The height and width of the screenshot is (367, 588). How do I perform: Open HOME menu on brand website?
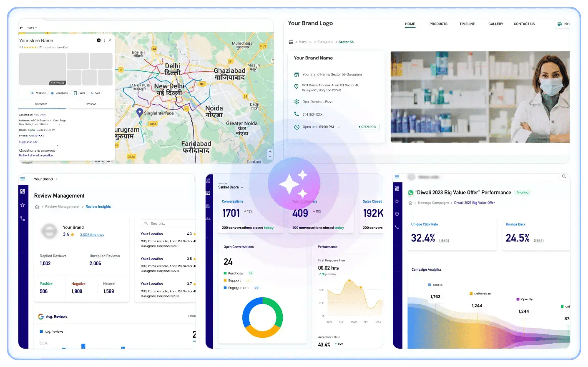pyautogui.click(x=410, y=24)
